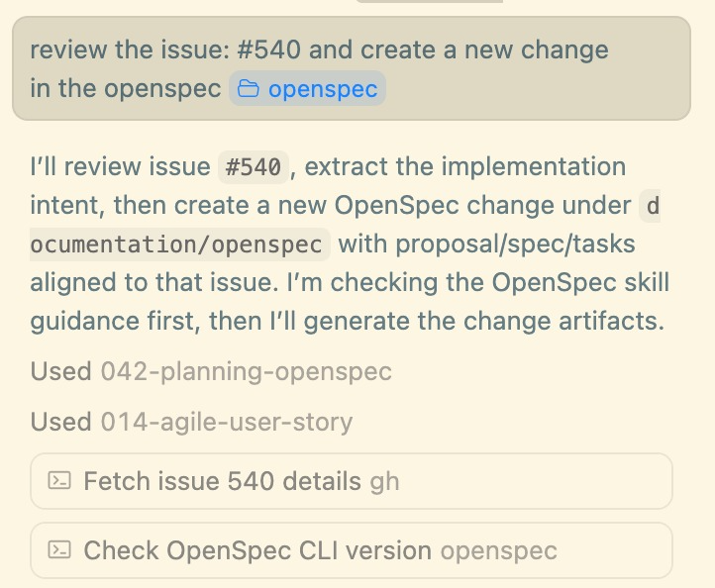Click the word Used before 014-agile-user-story

61,423
